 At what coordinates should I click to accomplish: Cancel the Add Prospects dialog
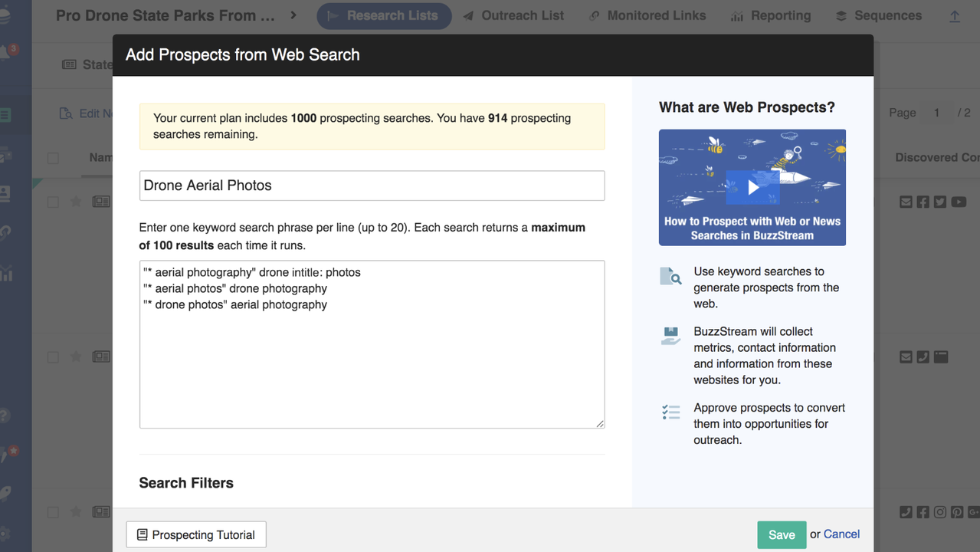pyautogui.click(x=841, y=534)
